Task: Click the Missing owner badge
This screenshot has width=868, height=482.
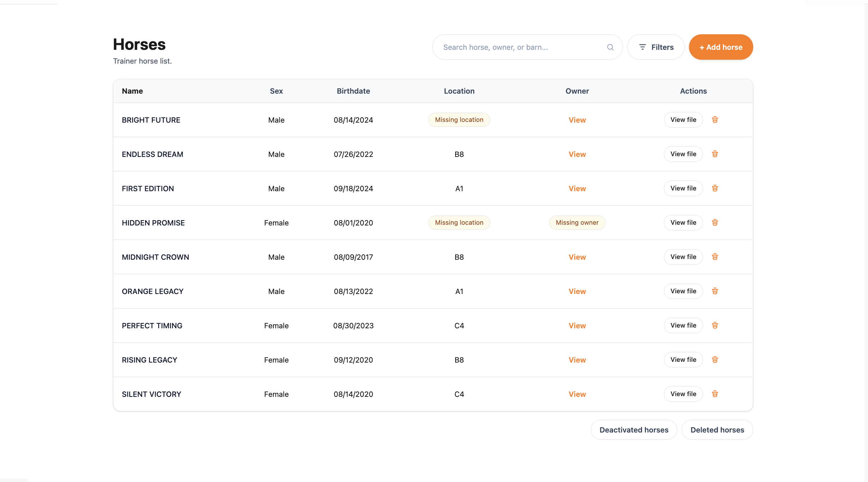Action: (x=577, y=223)
